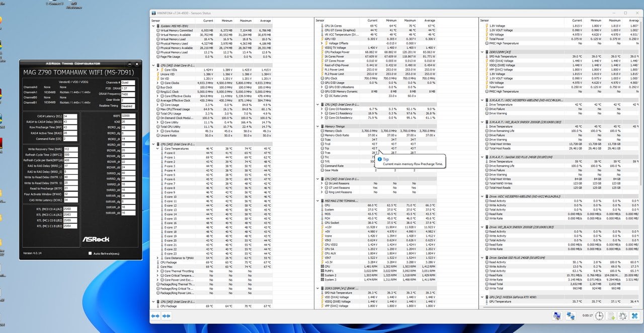
Task: Click the Minimum column header in middle pane
Action: click(x=391, y=21)
